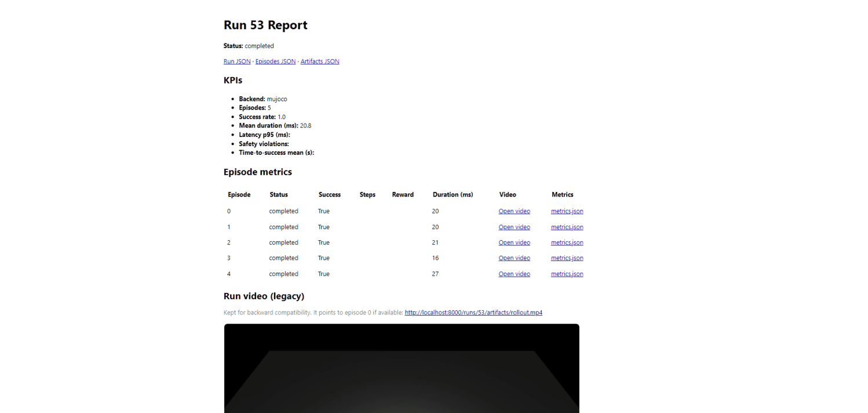Open metrics.json for episode 0
This screenshot has height=413, width=868.
[567, 211]
